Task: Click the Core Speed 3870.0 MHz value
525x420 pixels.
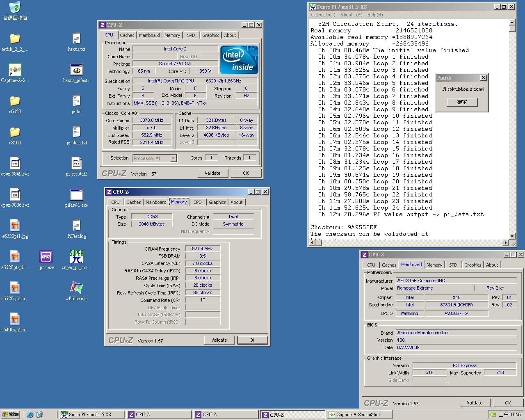Action: (x=152, y=121)
